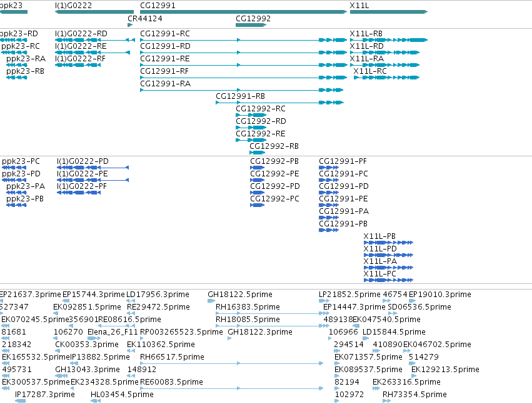The image size is (532, 404).
Task: Select protein X11L-PA
Action: tap(388, 268)
